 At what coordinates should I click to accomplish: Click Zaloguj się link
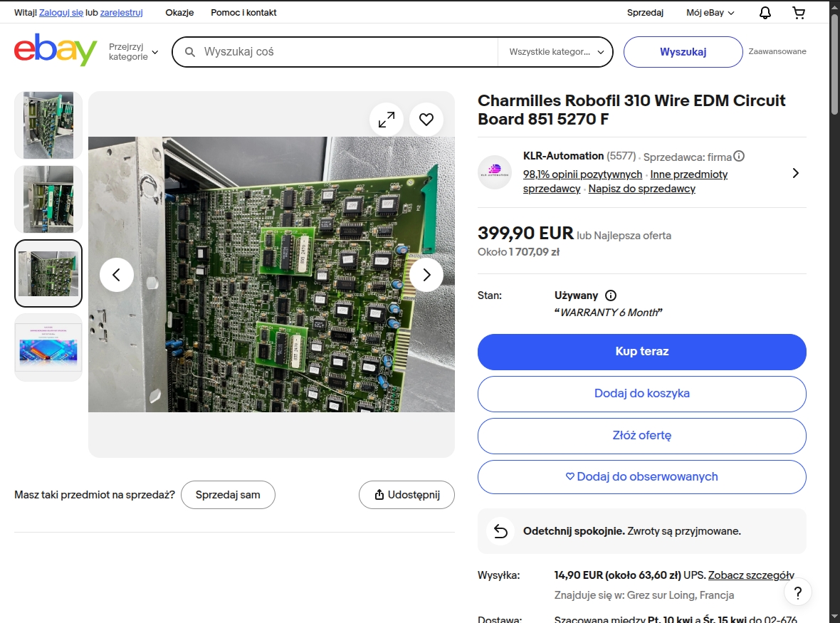click(x=61, y=13)
